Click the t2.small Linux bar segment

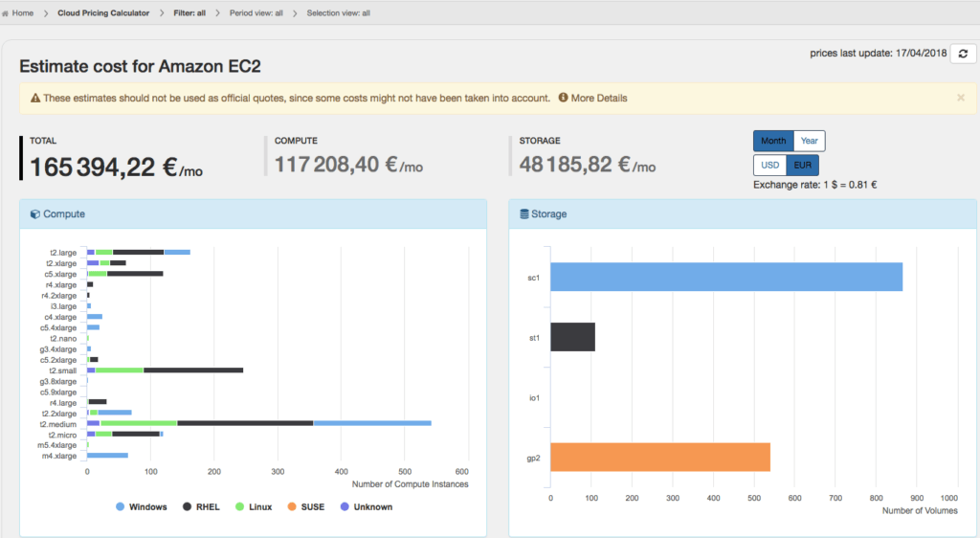coord(120,370)
